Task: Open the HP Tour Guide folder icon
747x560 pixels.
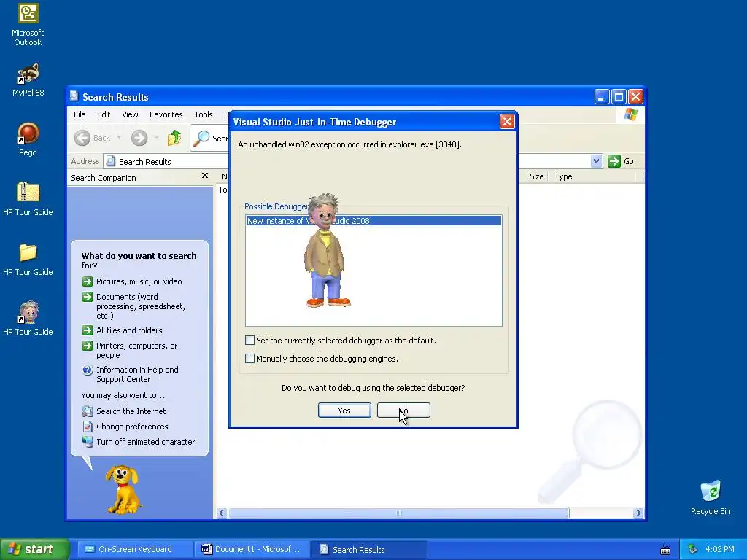Action: click(x=28, y=259)
